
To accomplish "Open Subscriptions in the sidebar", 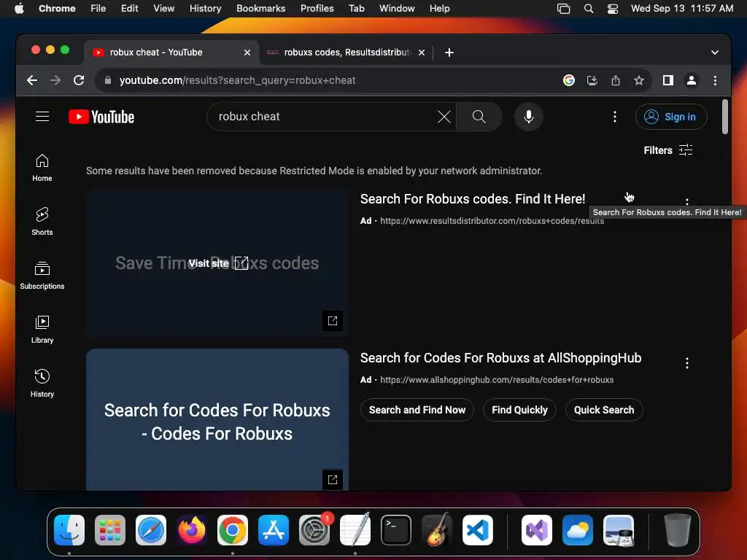I will point(42,276).
